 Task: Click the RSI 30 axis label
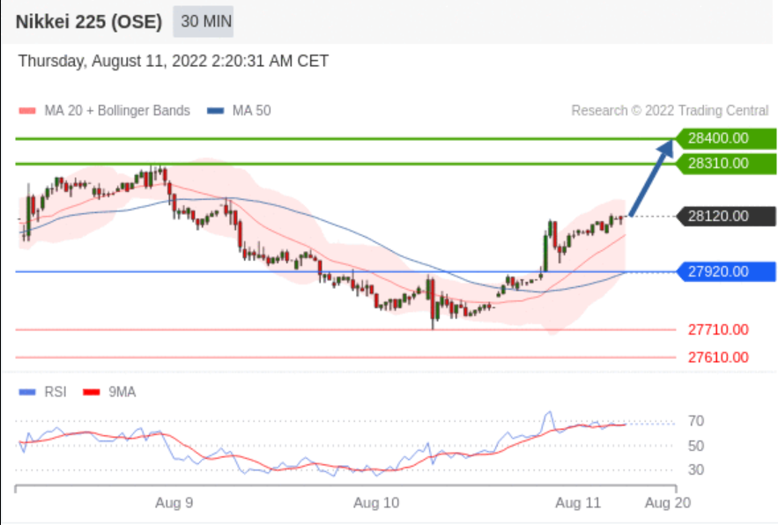pos(696,469)
